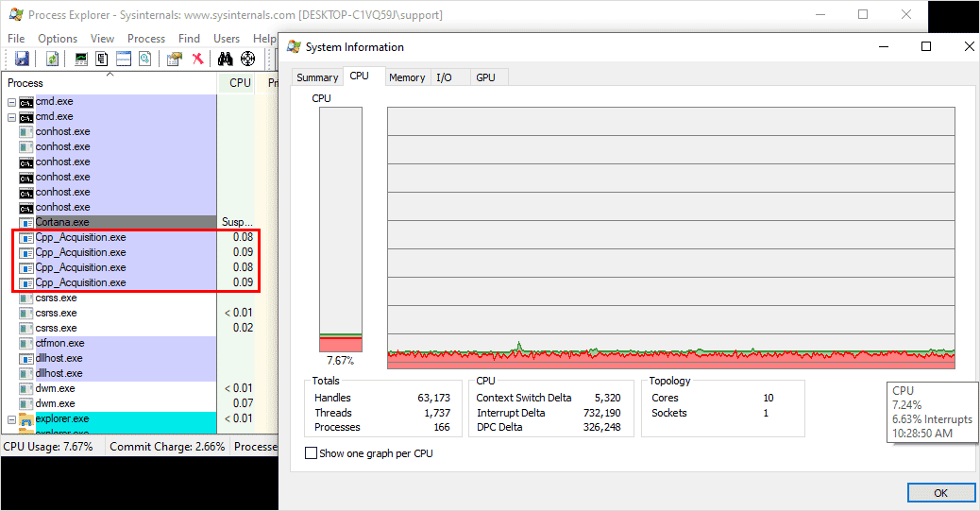Click the Threads value 1,737
This screenshot has height=511, width=980.
tap(437, 413)
